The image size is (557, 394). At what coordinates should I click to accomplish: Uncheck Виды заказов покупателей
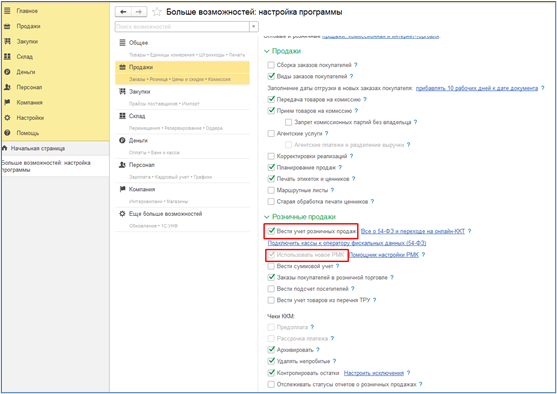click(x=271, y=76)
